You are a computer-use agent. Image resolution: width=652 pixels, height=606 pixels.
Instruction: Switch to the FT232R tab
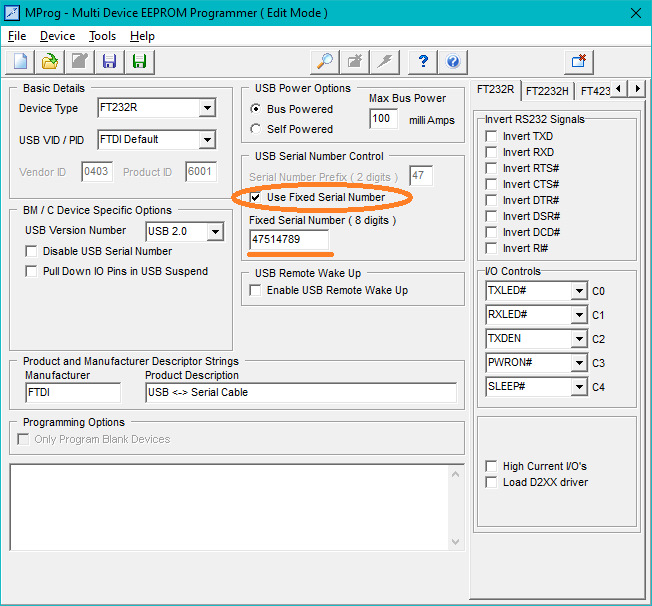point(495,89)
